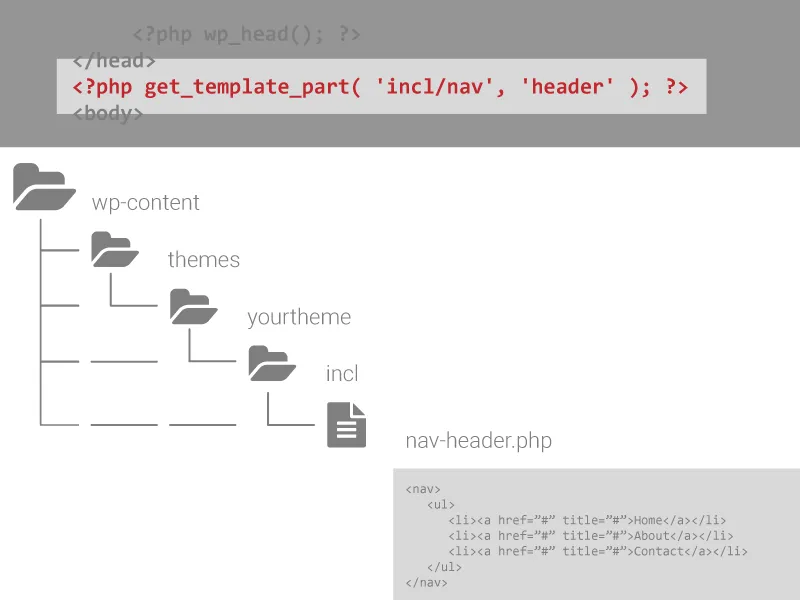Click the wp_head() PHP code line

point(246,34)
